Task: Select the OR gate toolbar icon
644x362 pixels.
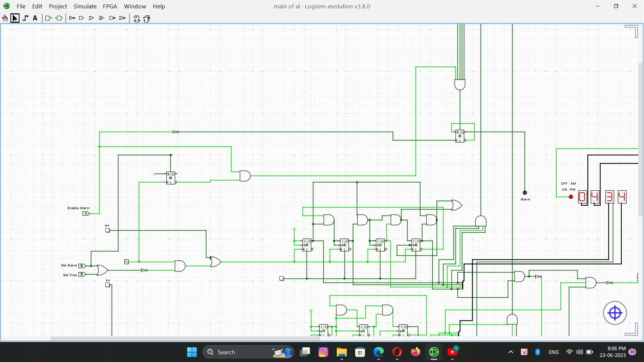Action: coord(91,18)
